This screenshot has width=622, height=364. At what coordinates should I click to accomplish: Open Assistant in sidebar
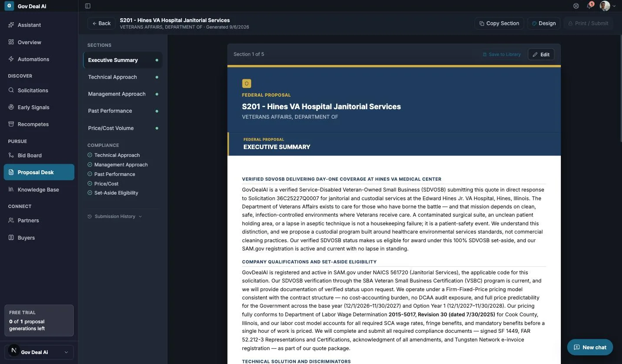tap(39, 25)
